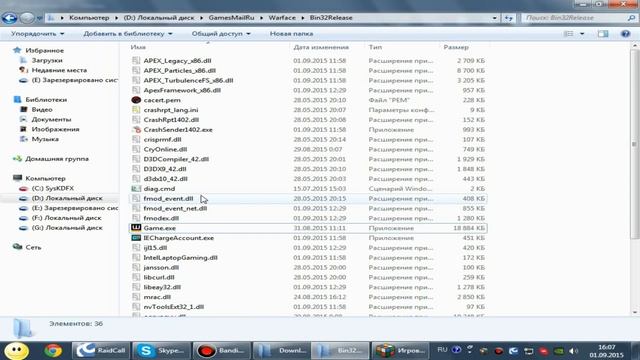Screen dimensions: 640x360
Task: Select (C:) SysKDFX drive
Action: 53,188
